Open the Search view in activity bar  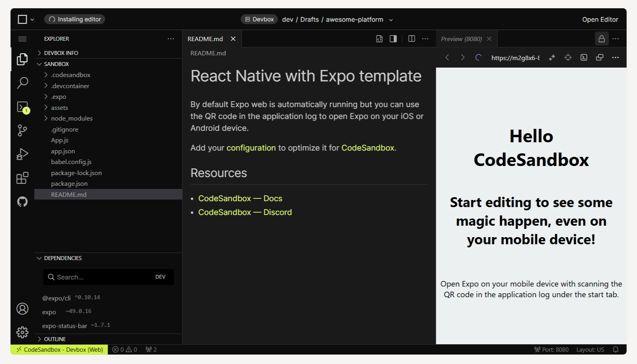coord(23,83)
